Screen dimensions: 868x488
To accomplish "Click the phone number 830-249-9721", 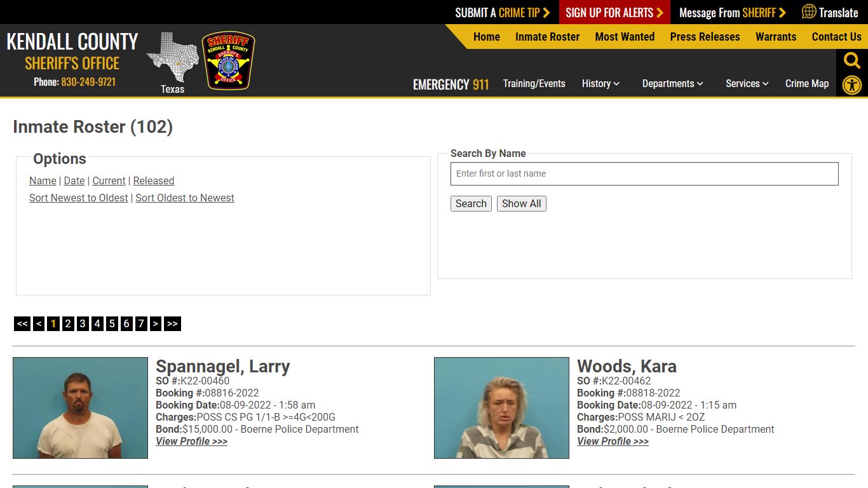I will pos(88,82).
